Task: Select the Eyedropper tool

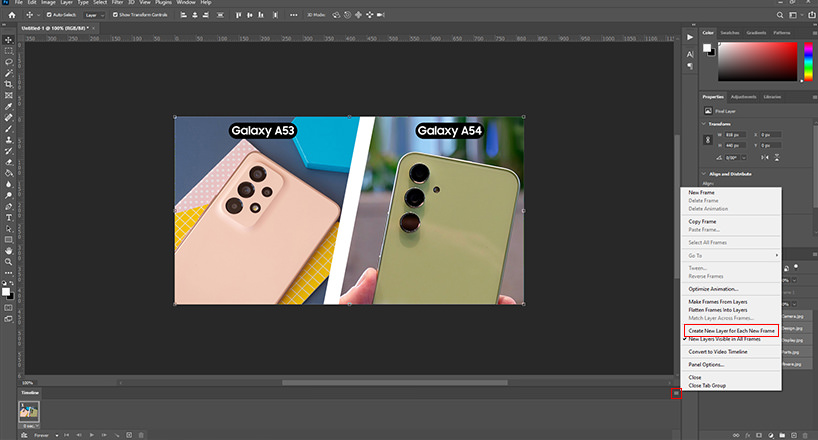Action: click(x=8, y=106)
